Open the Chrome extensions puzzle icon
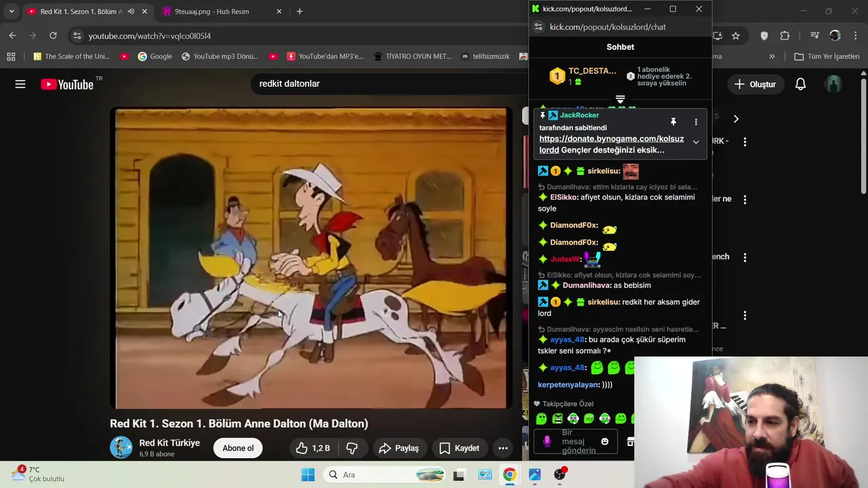The width and height of the screenshot is (868, 488). point(785,36)
